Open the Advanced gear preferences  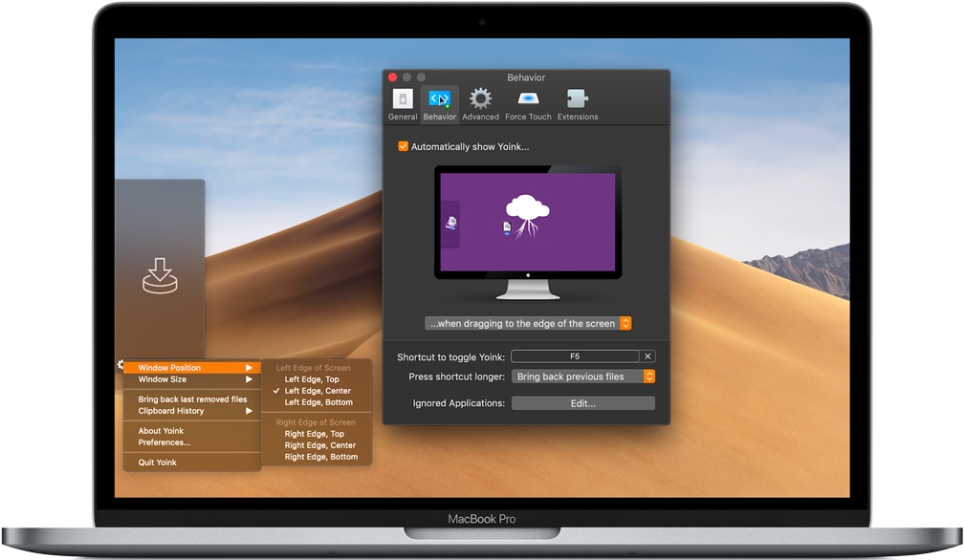coord(480,104)
